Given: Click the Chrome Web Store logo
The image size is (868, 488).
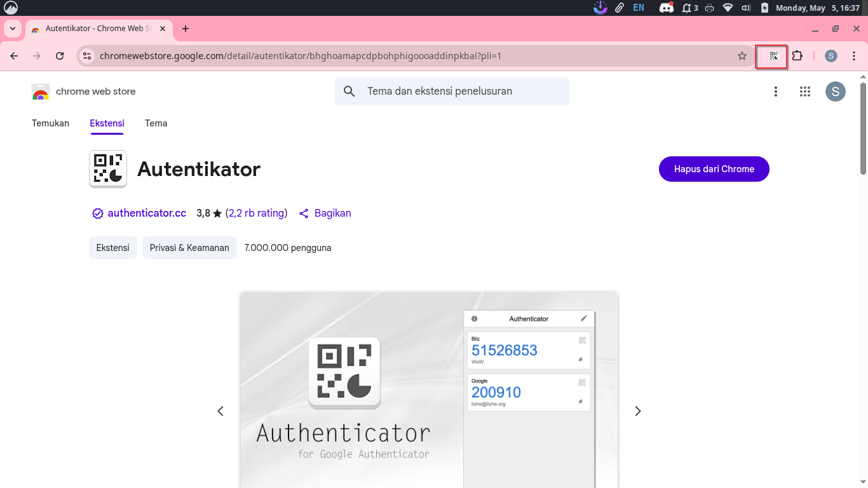Looking at the screenshot, I should coord(41,91).
